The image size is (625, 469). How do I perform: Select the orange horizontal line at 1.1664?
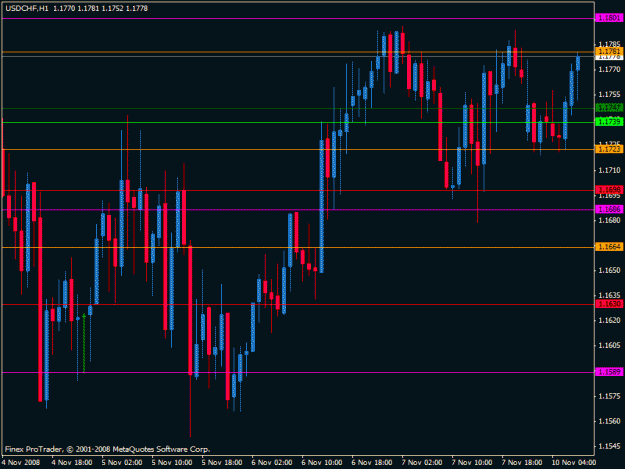pyautogui.click(x=298, y=247)
